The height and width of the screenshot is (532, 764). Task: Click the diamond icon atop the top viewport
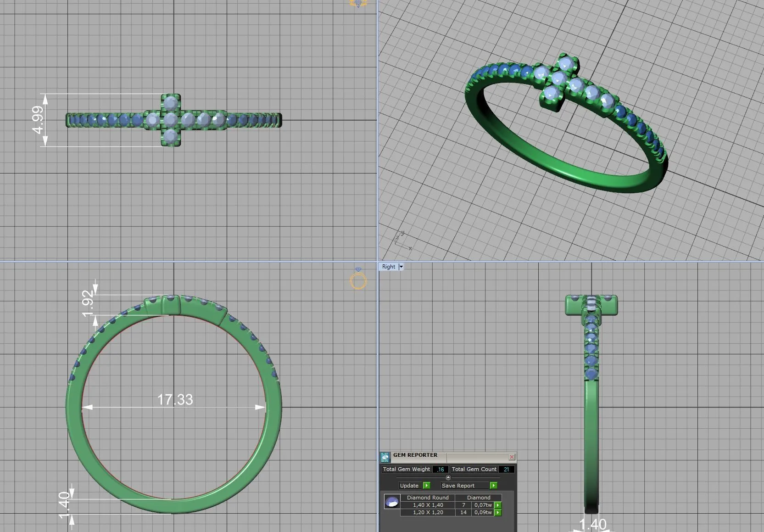(358, 3)
